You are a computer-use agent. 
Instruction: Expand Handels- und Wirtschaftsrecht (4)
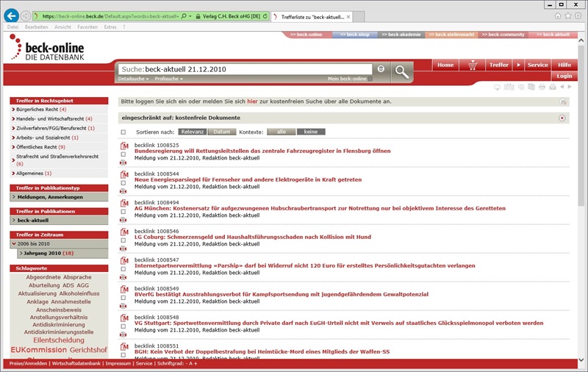click(x=54, y=119)
